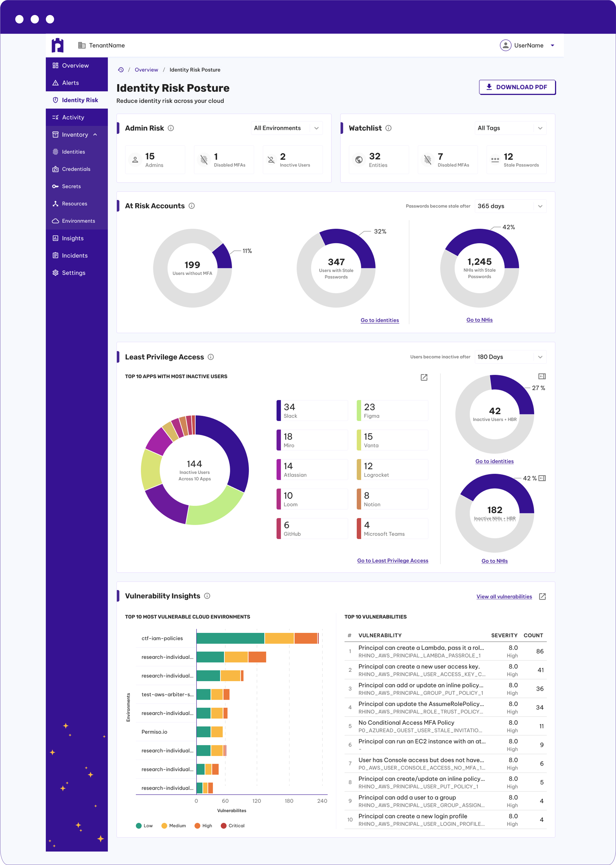Click the UserName avatar icon
This screenshot has width=616, height=865.
coord(506,45)
